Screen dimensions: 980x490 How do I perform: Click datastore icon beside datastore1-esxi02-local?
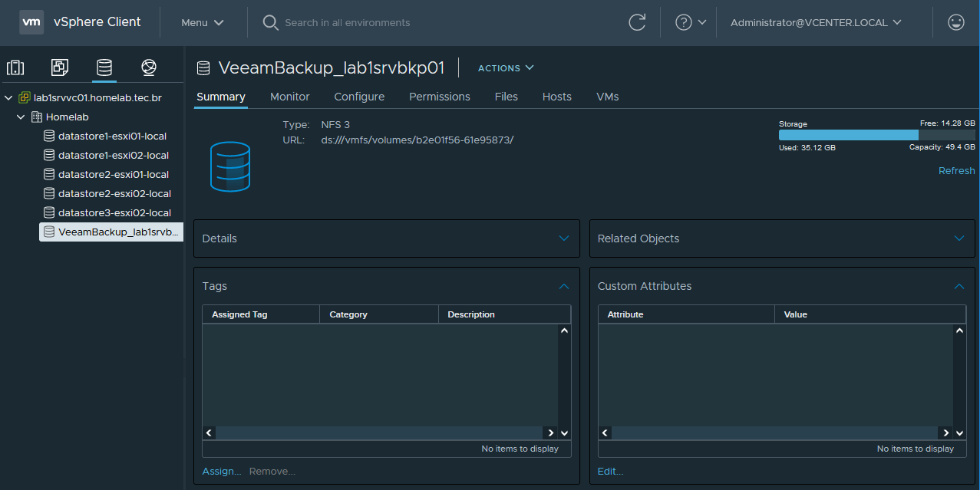tap(49, 156)
